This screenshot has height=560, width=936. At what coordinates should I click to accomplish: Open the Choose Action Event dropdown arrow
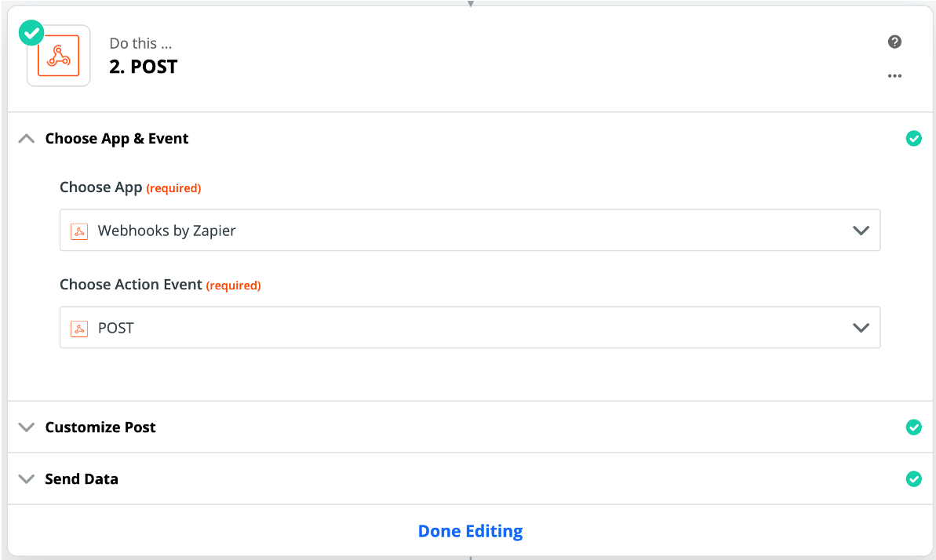pyautogui.click(x=861, y=328)
